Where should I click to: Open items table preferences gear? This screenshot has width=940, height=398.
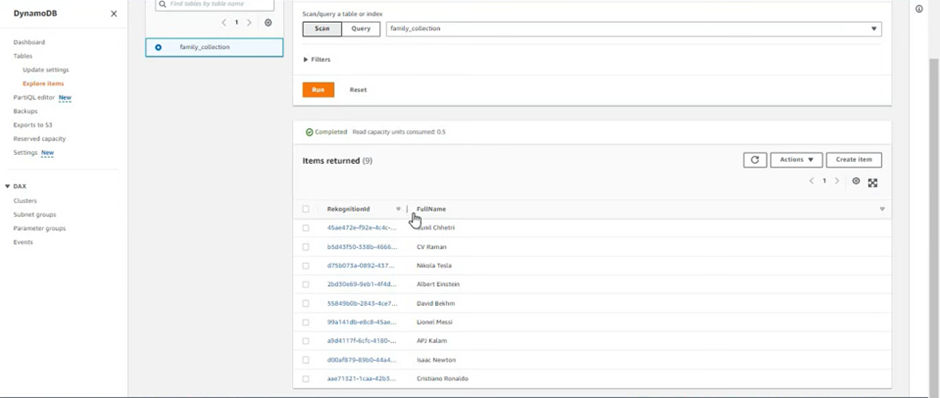pyautogui.click(x=856, y=181)
